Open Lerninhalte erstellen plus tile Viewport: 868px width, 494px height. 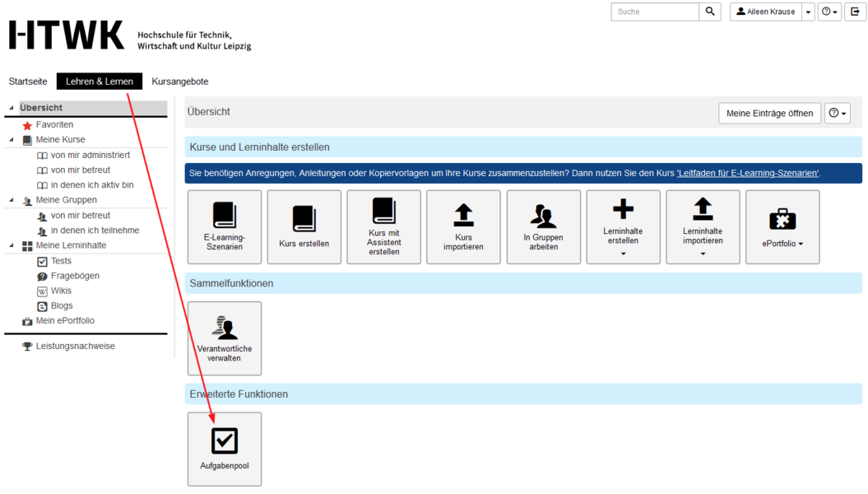(x=623, y=227)
